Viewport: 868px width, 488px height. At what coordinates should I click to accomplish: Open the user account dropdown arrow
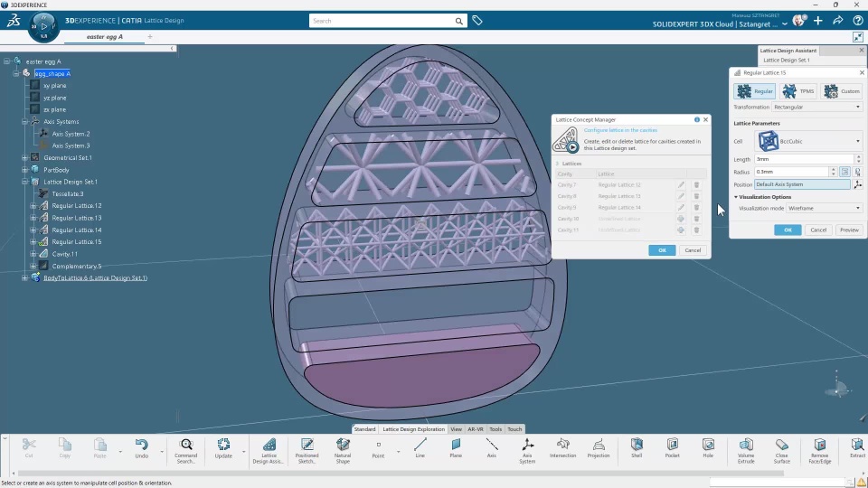pyautogui.click(x=785, y=24)
